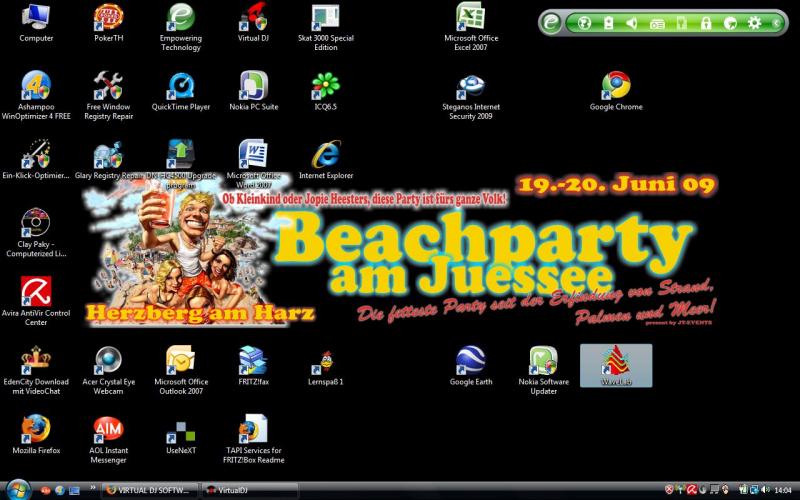Click the red security shield tray icon

click(669, 490)
